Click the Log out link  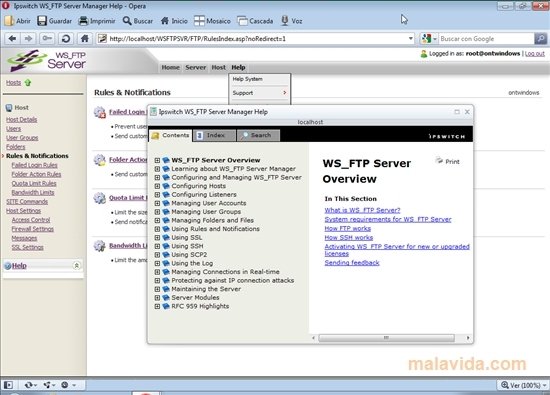tap(535, 54)
